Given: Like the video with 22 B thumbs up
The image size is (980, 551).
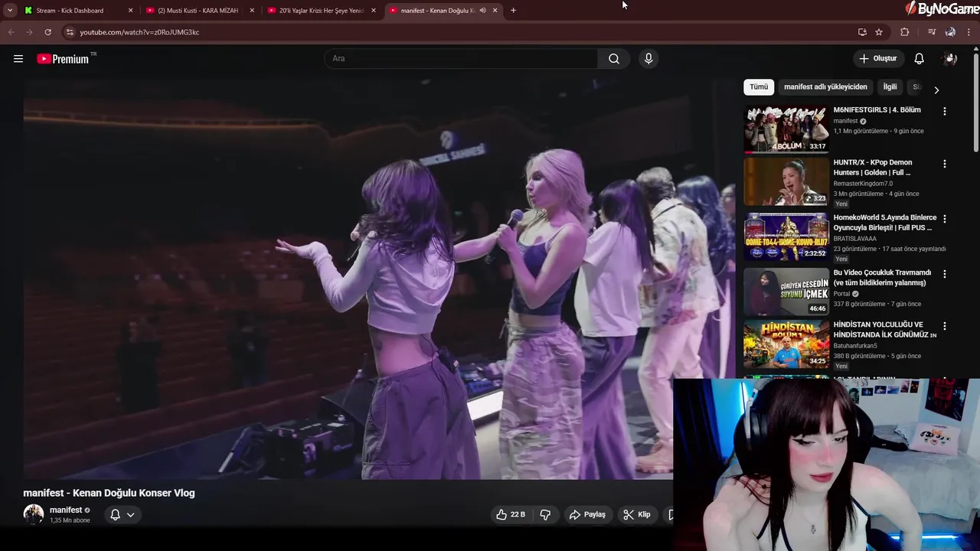Looking at the screenshot, I should click(511, 515).
